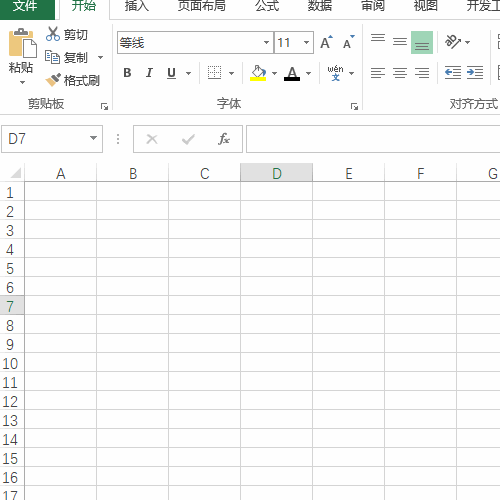500x500 pixels.
Task: Select row 1 header
Action: point(11,192)
